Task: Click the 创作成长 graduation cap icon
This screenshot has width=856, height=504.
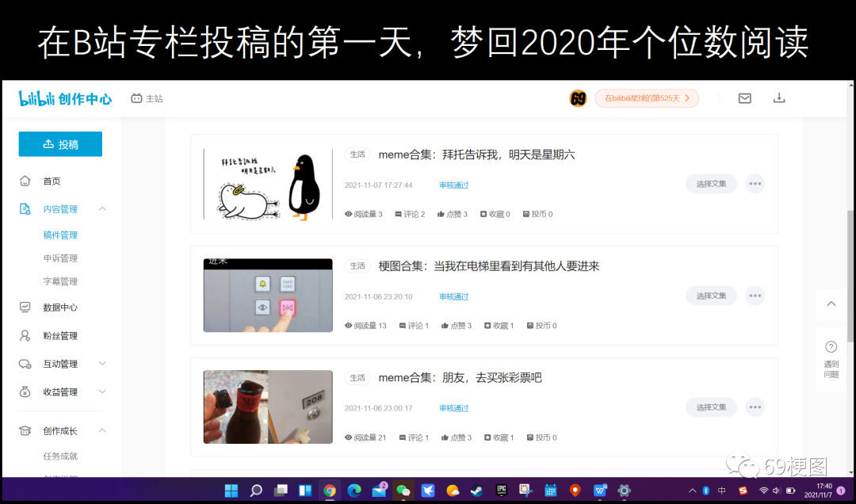Action: pos(25,431)
